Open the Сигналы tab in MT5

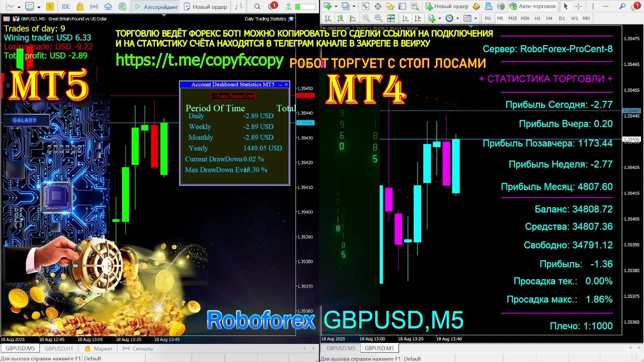click(x=138, y=348)
